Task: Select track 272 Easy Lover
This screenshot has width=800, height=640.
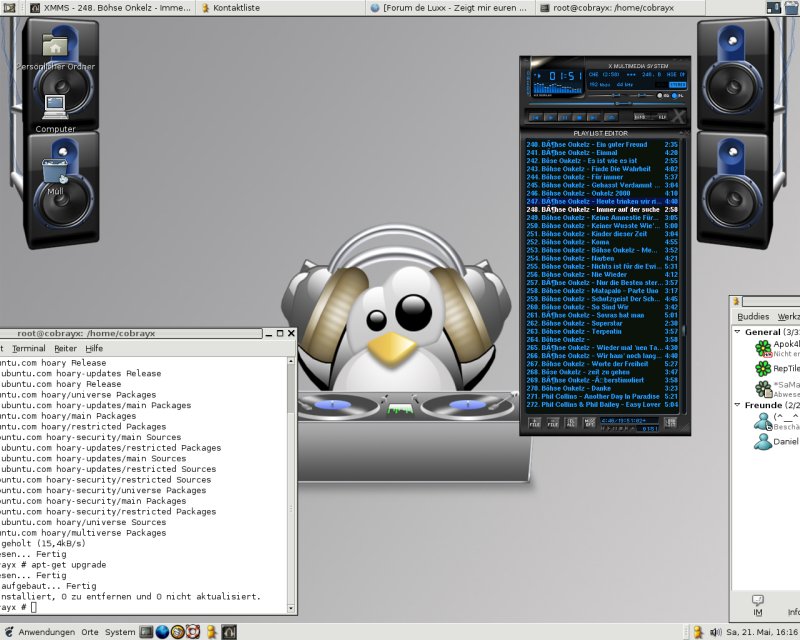Action: (x=602, y=405)
